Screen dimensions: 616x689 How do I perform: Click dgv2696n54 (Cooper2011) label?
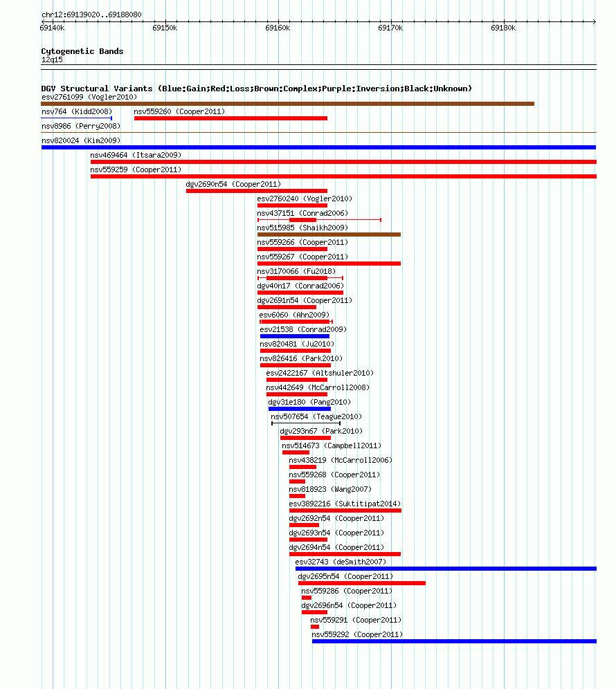349,605
